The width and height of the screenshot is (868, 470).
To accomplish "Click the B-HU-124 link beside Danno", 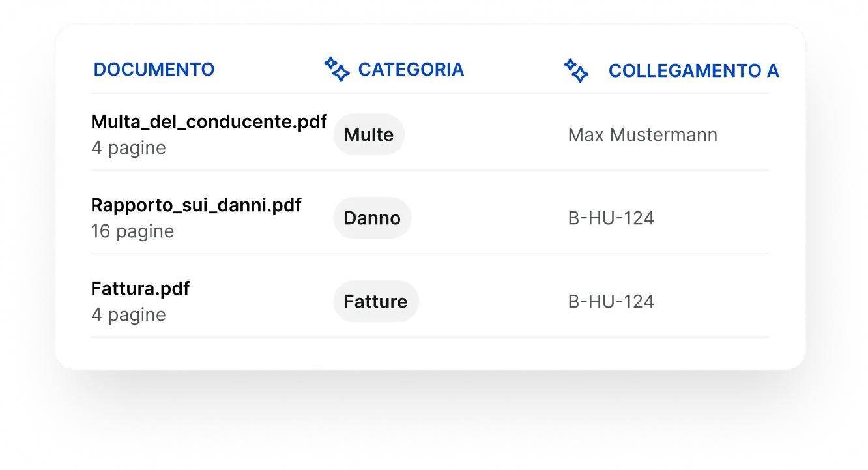I will (611, 218).
